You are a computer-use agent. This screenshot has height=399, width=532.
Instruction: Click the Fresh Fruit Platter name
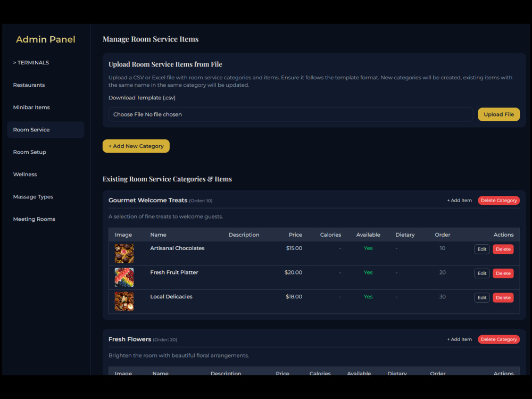[x=174, y=272]
